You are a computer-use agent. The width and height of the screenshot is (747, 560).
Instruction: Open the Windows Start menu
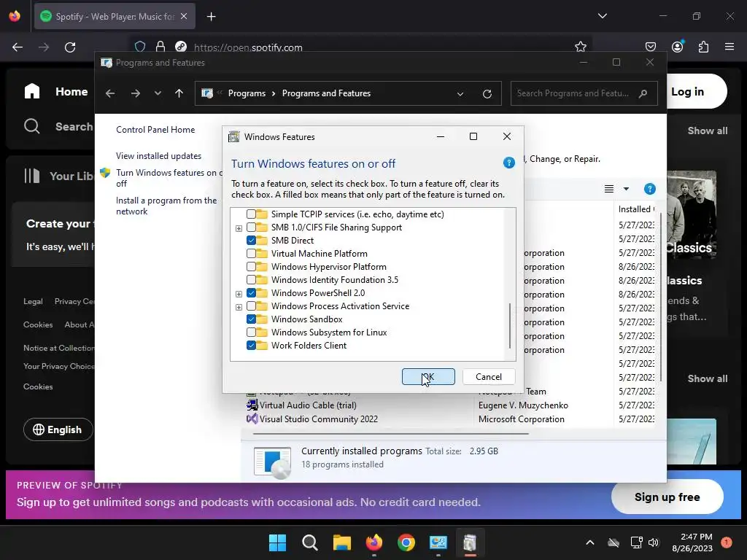pyautogui.click(x=277, y=542)
